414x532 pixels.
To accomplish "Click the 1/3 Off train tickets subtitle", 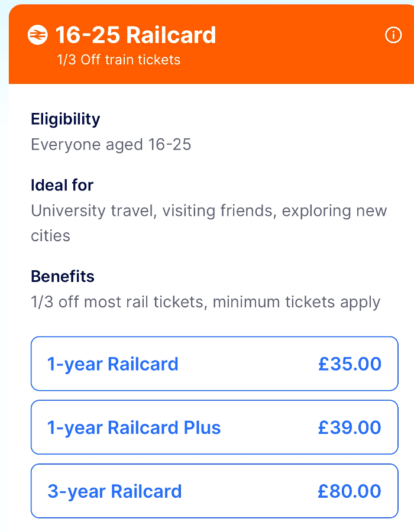I will point(117,60).
